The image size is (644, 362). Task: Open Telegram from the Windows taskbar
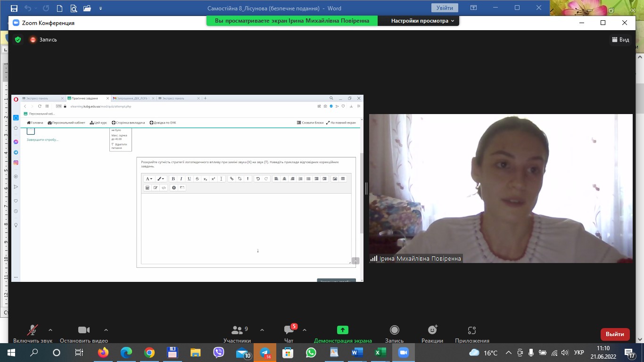coord(265,353)
